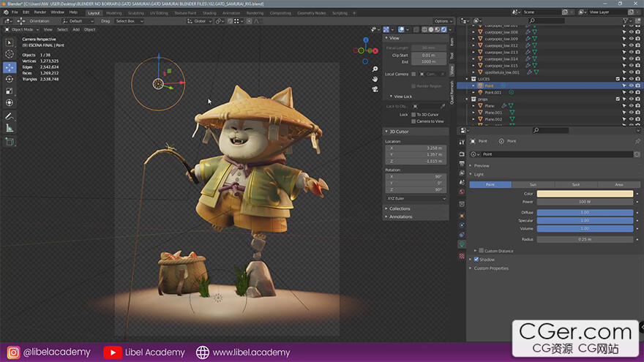Switch to the Shading workspace tab

209,12
